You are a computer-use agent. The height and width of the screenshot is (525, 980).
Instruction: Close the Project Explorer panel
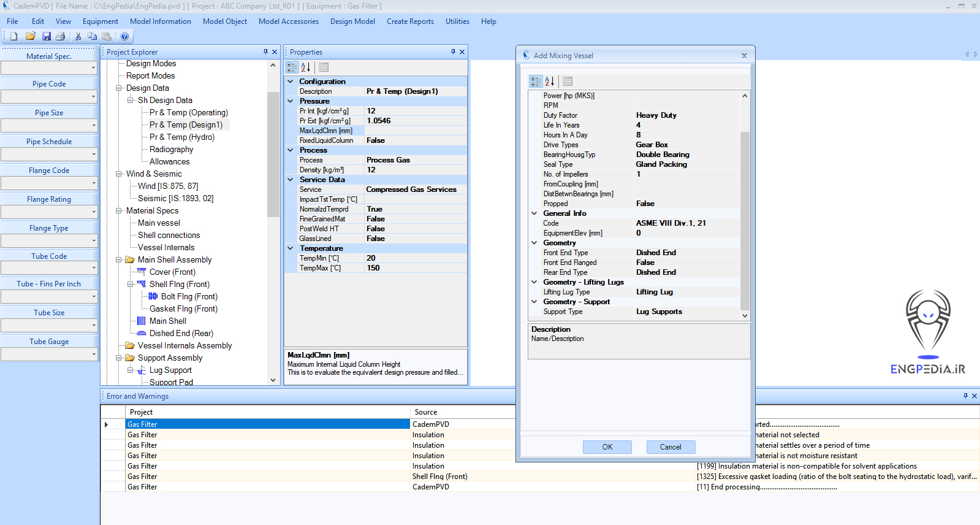[x=275, y=52]
